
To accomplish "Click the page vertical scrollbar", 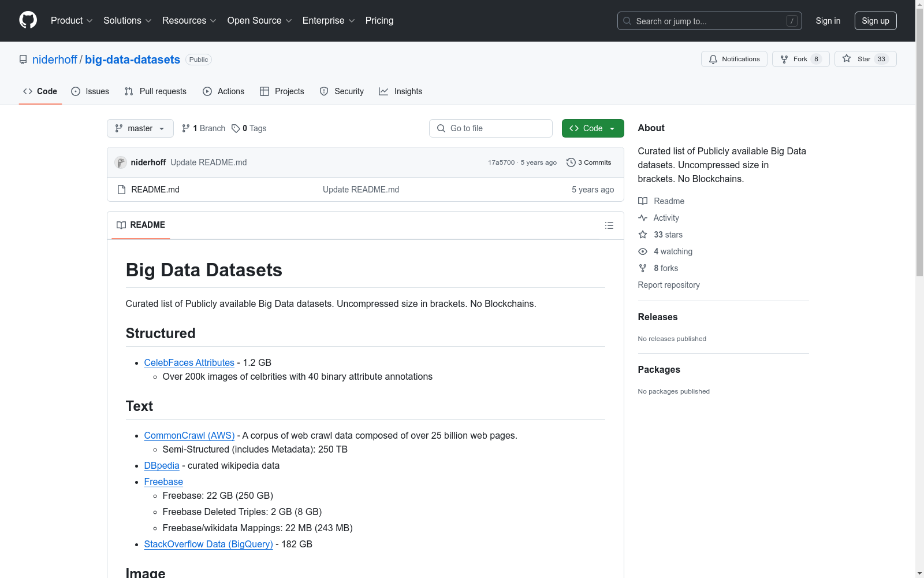I will pos(919,142).
